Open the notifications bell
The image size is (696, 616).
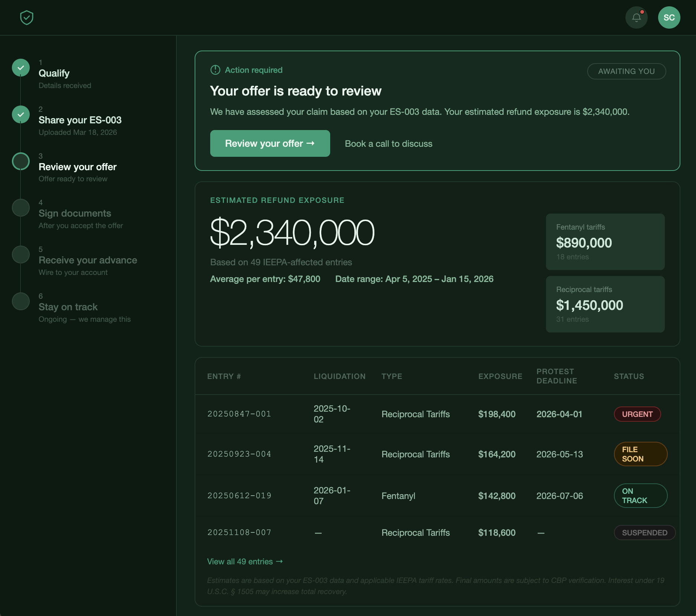(x=636, y=17)
